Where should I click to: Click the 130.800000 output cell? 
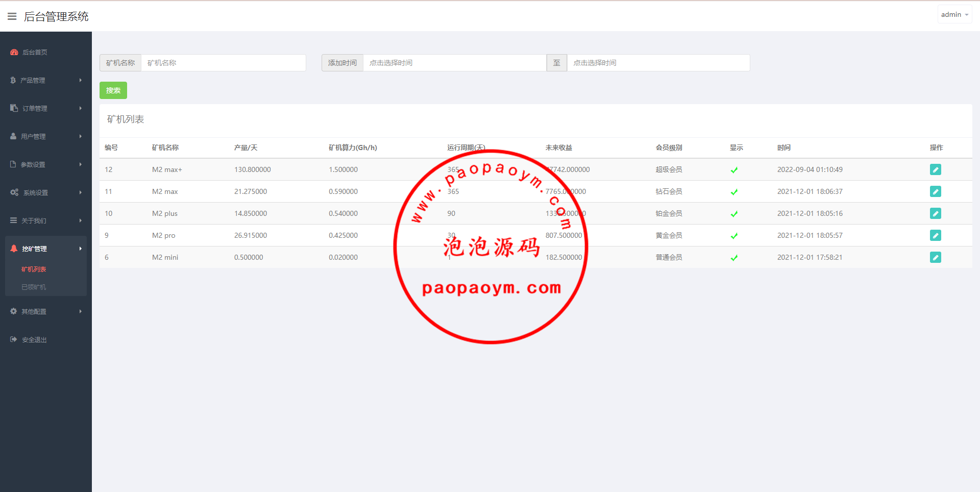[253, 169]
